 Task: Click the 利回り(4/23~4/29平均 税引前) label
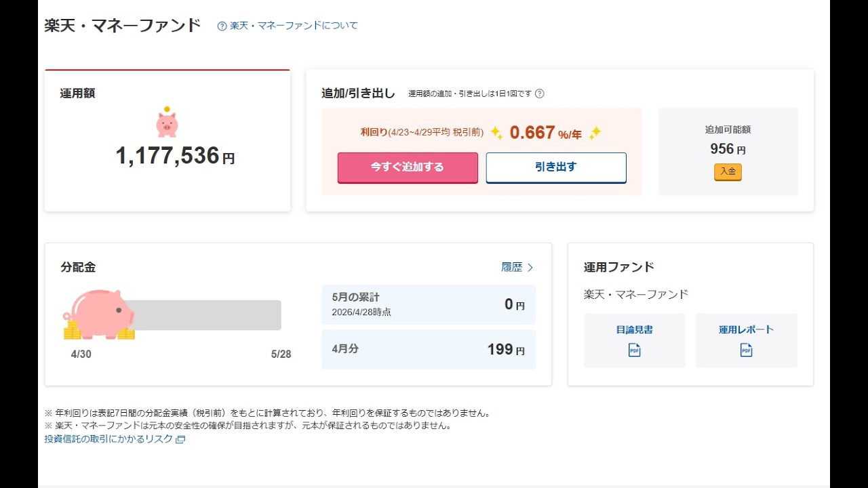click(422, 132)
